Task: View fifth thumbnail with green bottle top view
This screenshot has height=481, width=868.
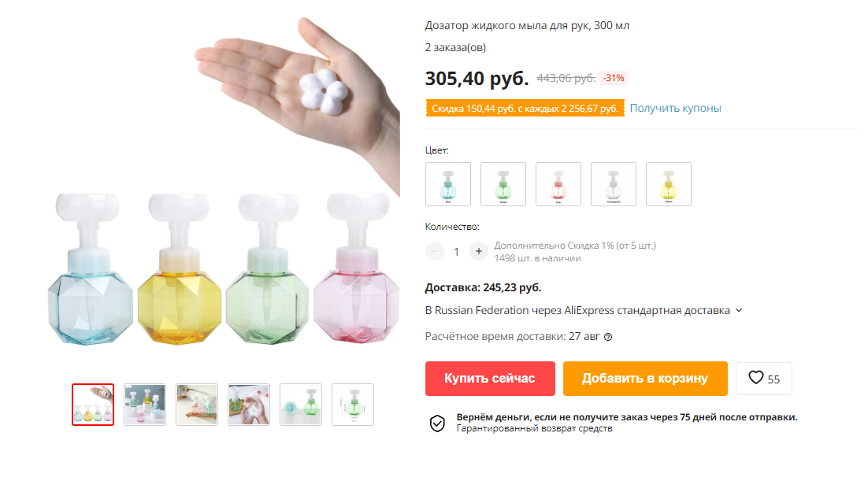Action: [x=301, y=405]
